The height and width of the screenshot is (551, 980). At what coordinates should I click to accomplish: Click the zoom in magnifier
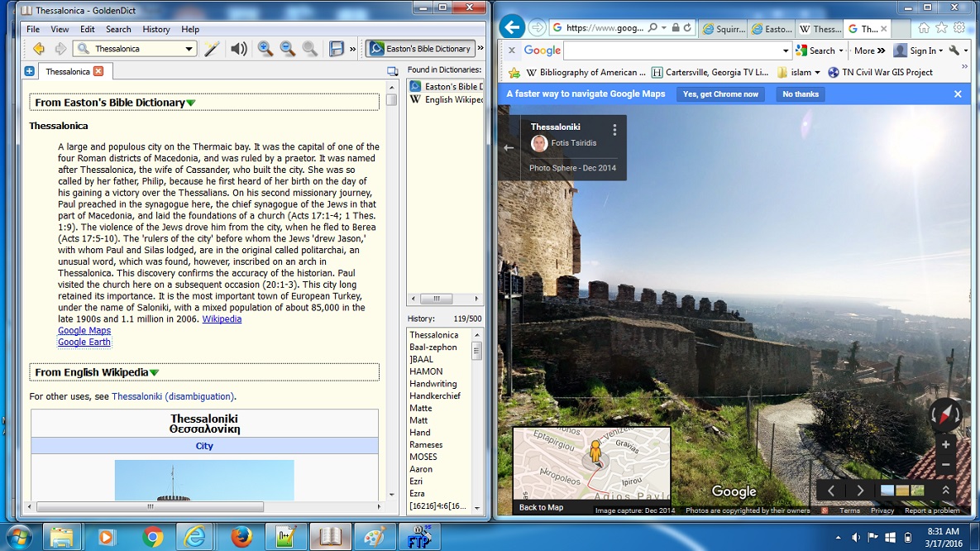pyautogui.click(x=265, y=49)
